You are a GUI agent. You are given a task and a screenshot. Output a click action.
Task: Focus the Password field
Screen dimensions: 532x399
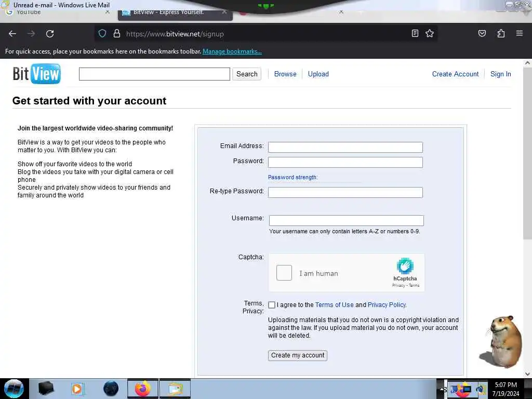(345, 162)
